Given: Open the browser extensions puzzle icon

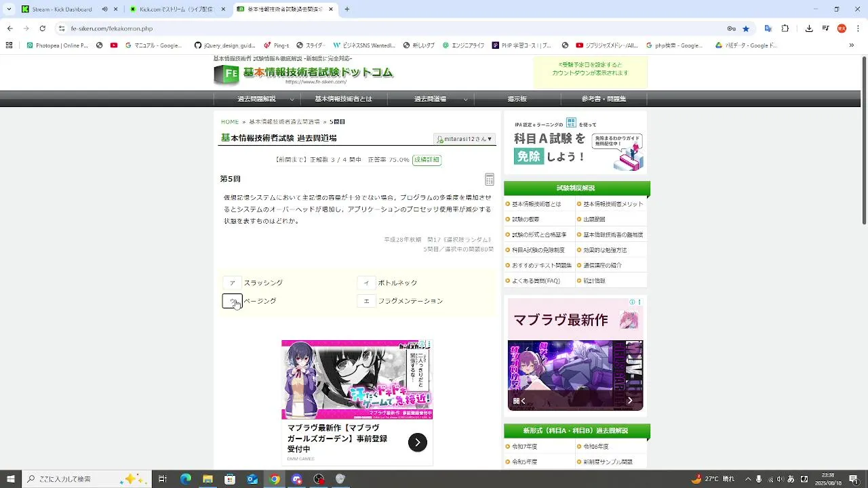Looking at the screenshot, I should (785, 28).
